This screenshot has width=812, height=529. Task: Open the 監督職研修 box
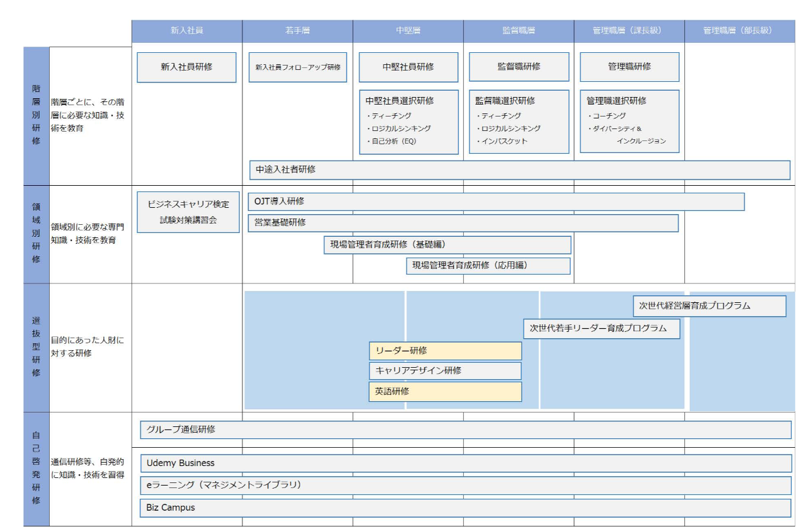(519, 67)
